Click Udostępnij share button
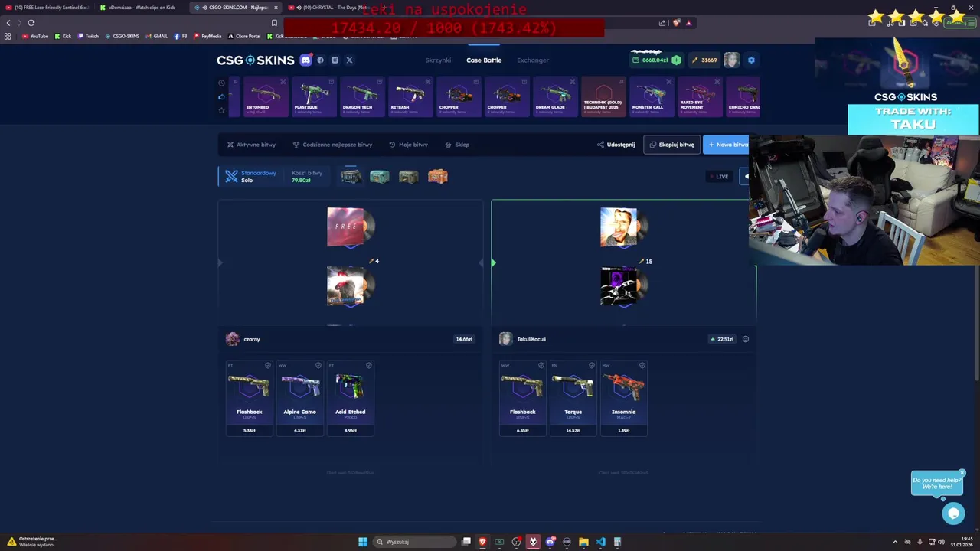 click(616, 145)
